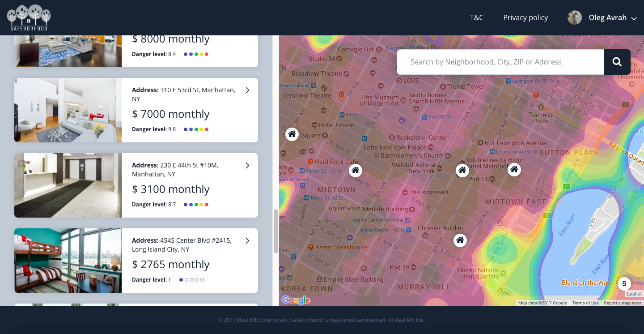Click Tramway Plaza label on map

[x=541, y=118]
